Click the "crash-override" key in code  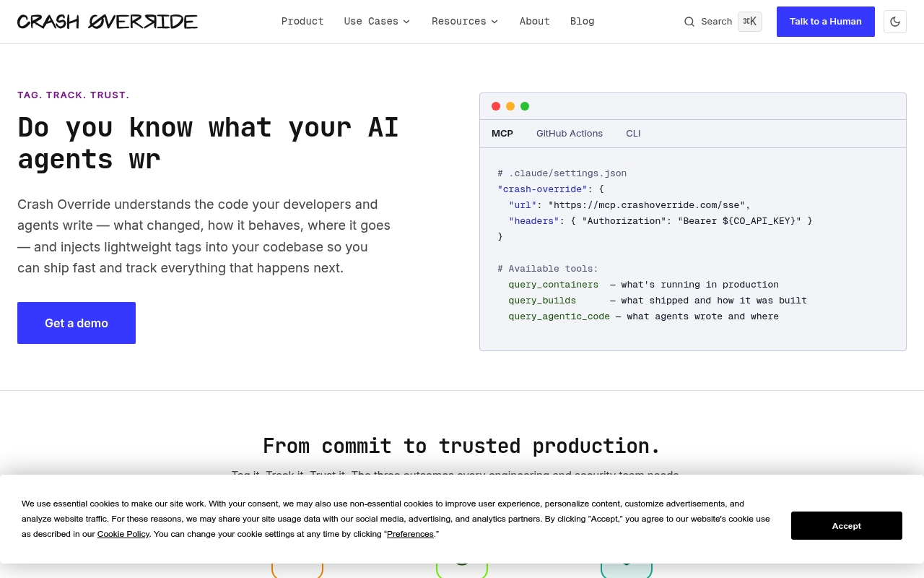(x=542, y=189)
